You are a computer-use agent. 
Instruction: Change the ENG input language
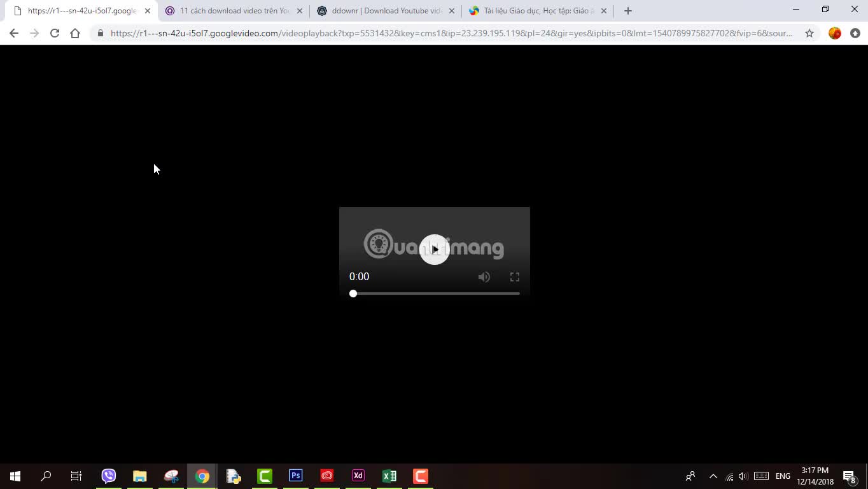[783, 476]
